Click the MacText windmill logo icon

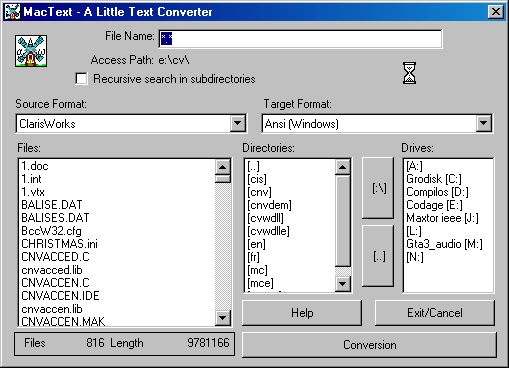pyautogui.click(x=31, y=51)
